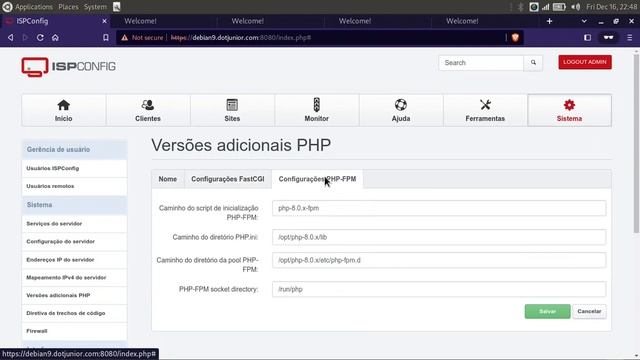Image resolution: width=640 pixels, height=360 pixels.
Task: Go back in browser history
Action: click(11, 38)
